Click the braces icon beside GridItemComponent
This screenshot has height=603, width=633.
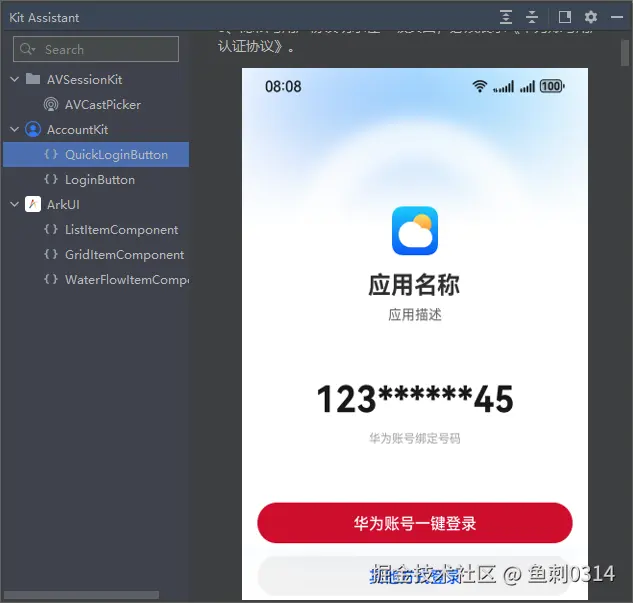(x=51, y=254)
